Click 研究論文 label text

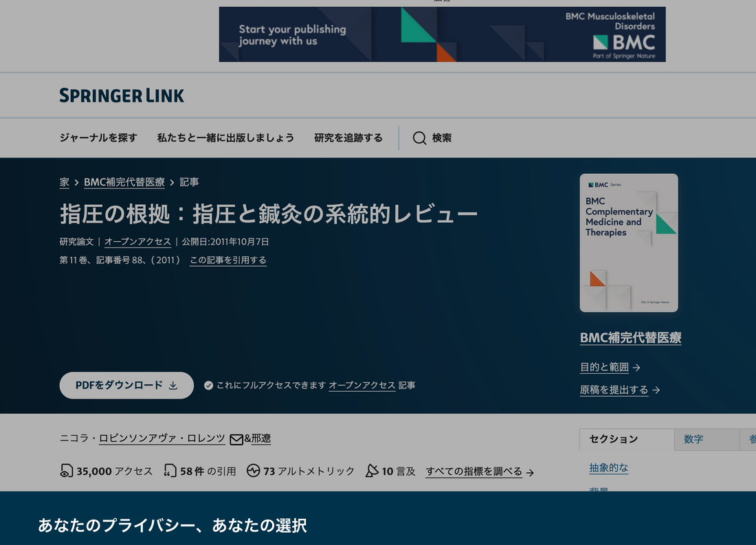click(x=77, y=242)
